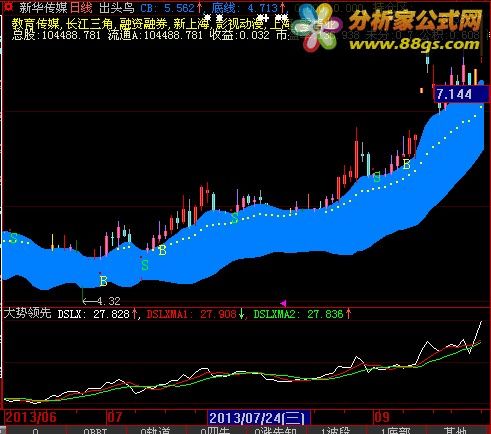Open the 其他 tab
This screenshot has width=491, height=434.
pos(455,431)
